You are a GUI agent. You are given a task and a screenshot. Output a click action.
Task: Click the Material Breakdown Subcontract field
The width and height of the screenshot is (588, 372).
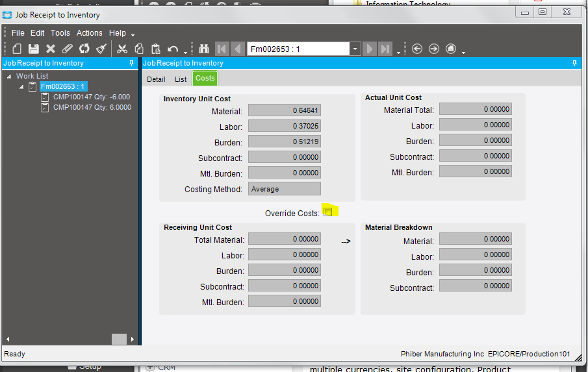point(476,286)
